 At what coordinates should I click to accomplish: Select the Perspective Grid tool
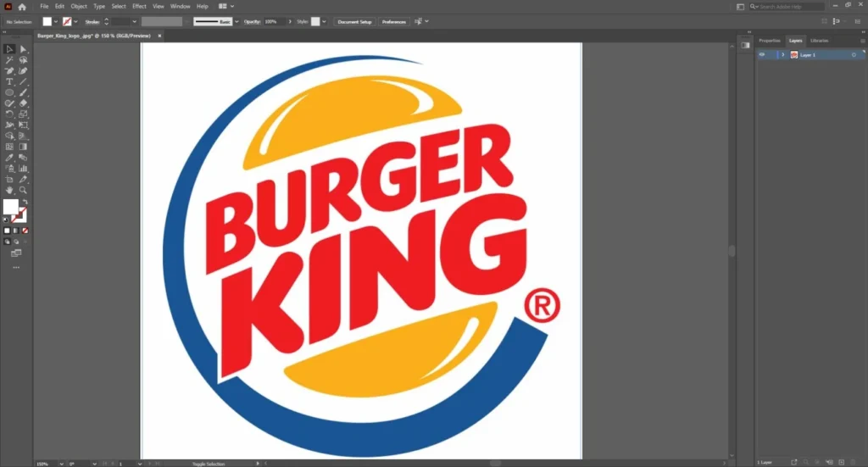pos(23,136)
